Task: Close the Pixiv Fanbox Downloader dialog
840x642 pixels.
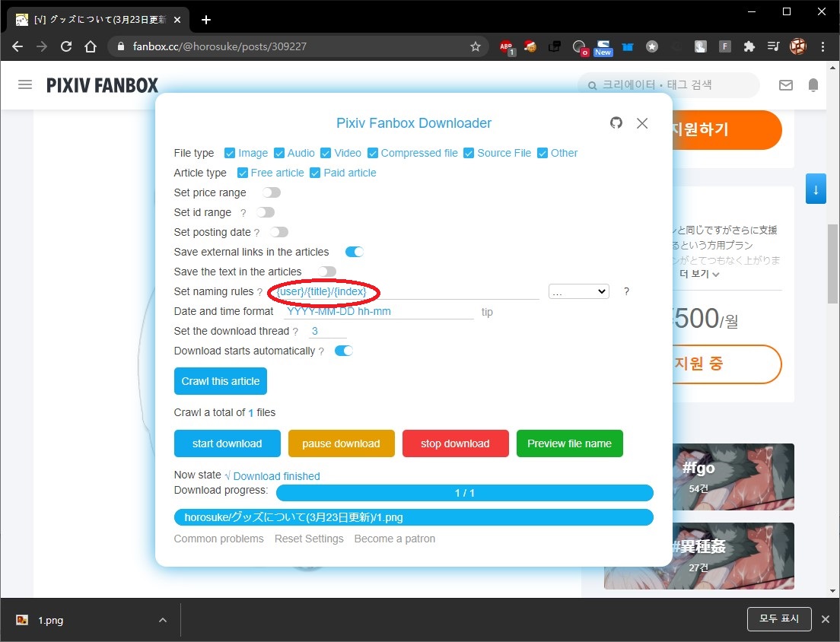Action: coord(641,123)
